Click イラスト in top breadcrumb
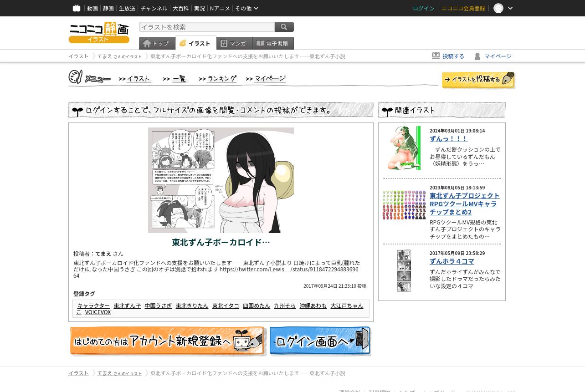The width and height of the screenshot is (585, 392). [78, 56]
